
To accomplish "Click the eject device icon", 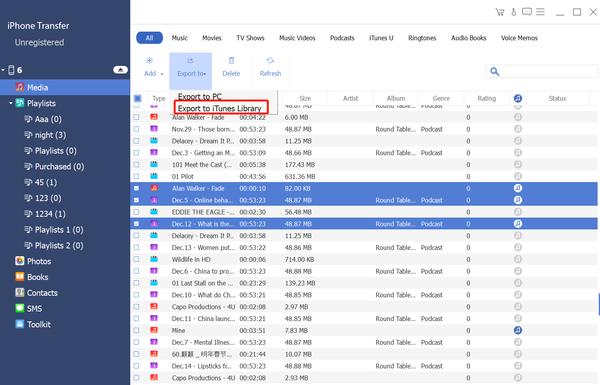I will (120, 70).
